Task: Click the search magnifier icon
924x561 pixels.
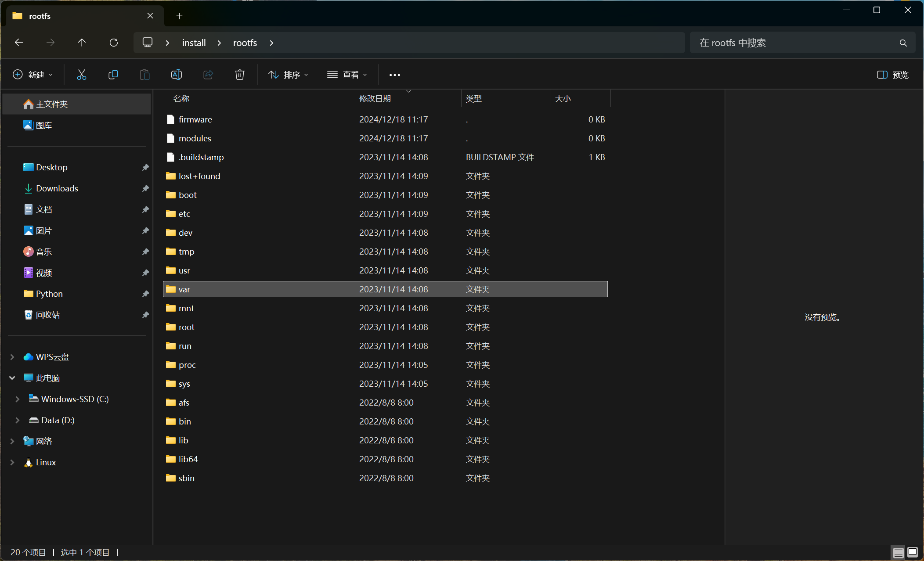Action: click(x=903, y=43)
